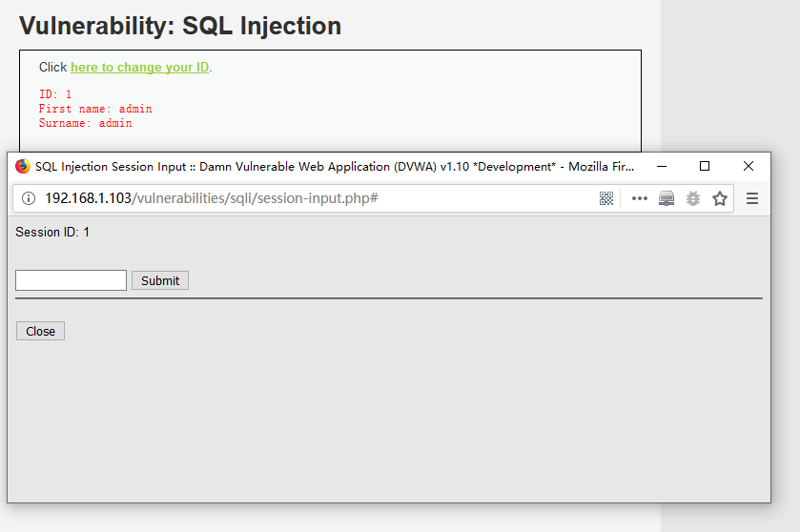Click the 'Vulnerability: SQL Injection' heading
Image resolution: width=800 pixels, height=532 pixels.
180,26
